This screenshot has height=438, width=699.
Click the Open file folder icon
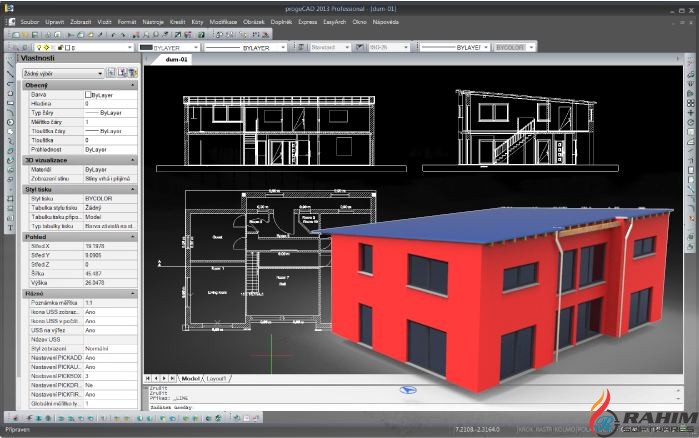tap(25, 35)
